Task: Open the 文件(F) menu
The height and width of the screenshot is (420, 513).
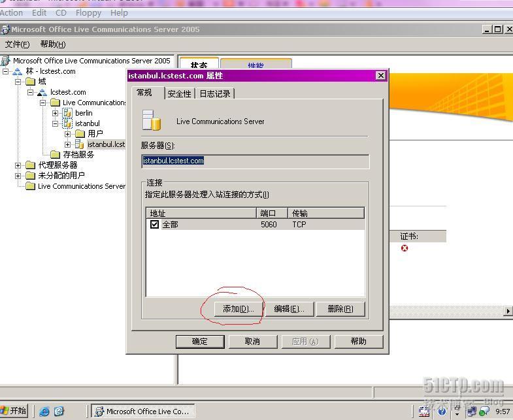Action: [17, 44]
